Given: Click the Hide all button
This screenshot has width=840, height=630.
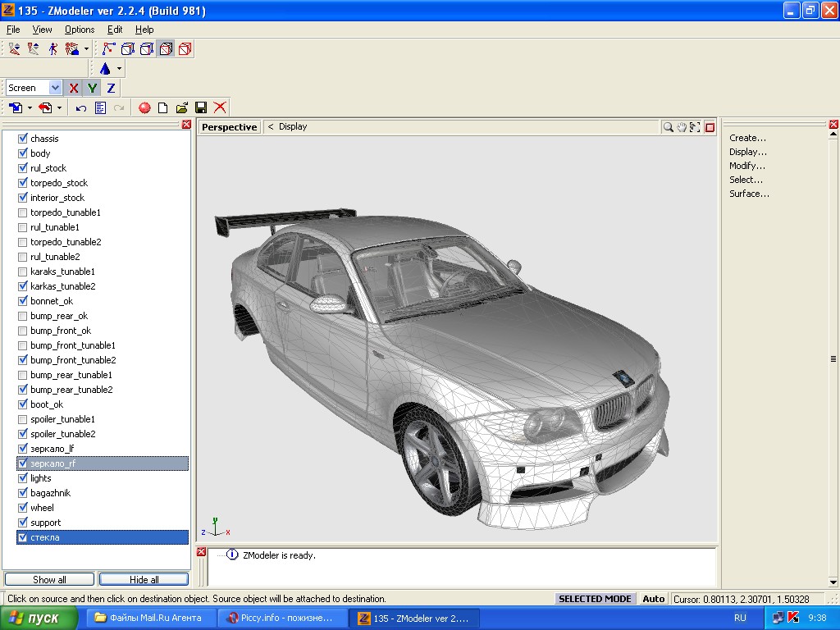Looking at the screenshot, I should (x=144, y=579).
